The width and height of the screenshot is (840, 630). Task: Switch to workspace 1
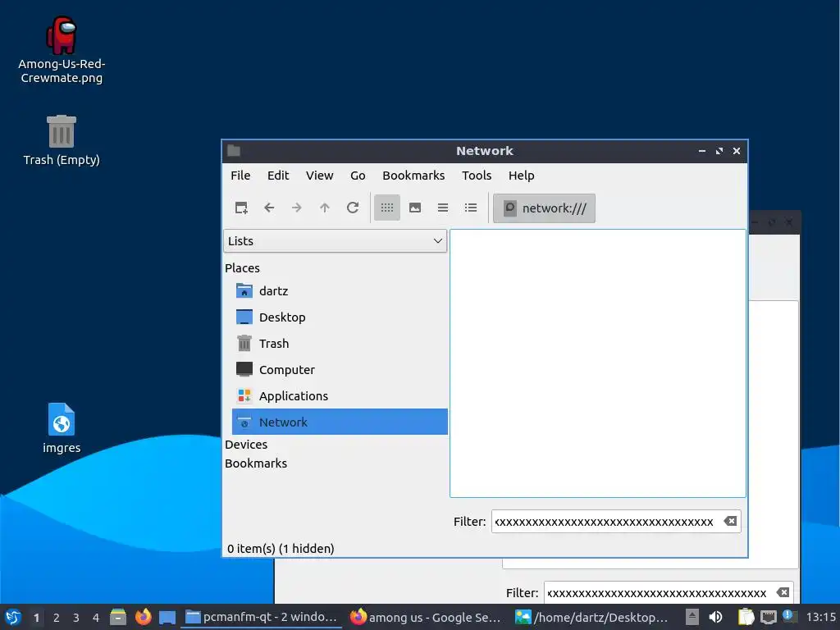pos(36,618)
